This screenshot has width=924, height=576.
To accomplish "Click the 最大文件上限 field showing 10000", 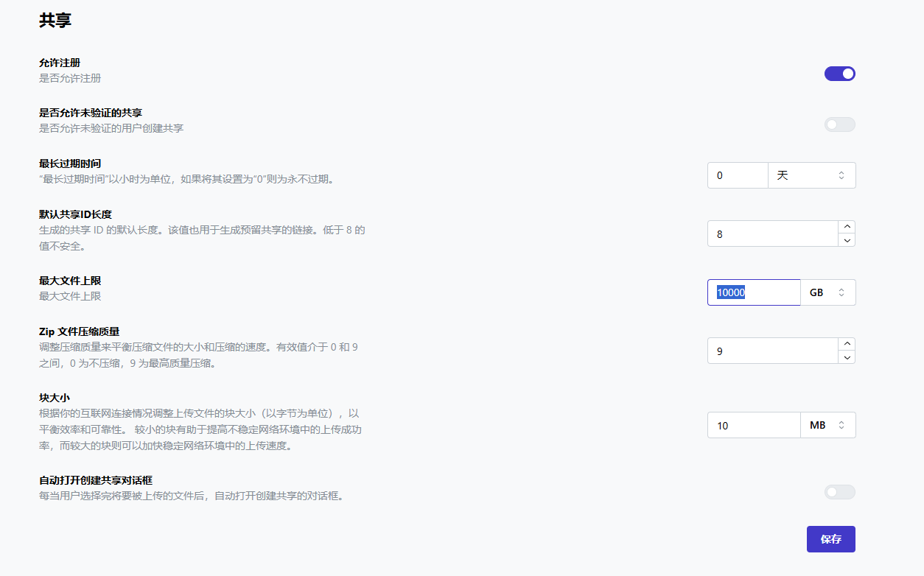I will click(x=753, y=292).
